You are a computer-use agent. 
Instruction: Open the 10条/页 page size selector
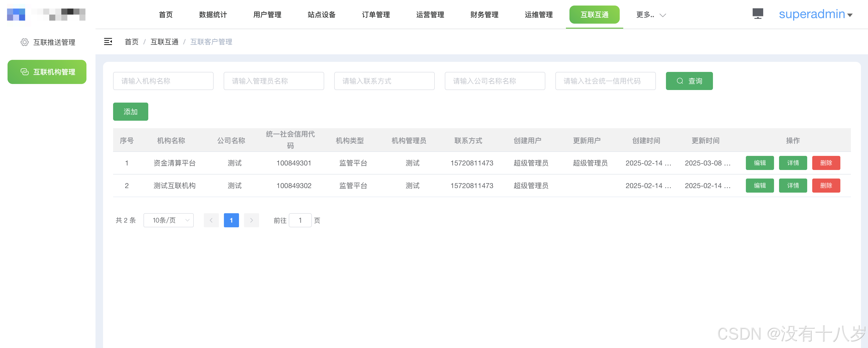168,220
